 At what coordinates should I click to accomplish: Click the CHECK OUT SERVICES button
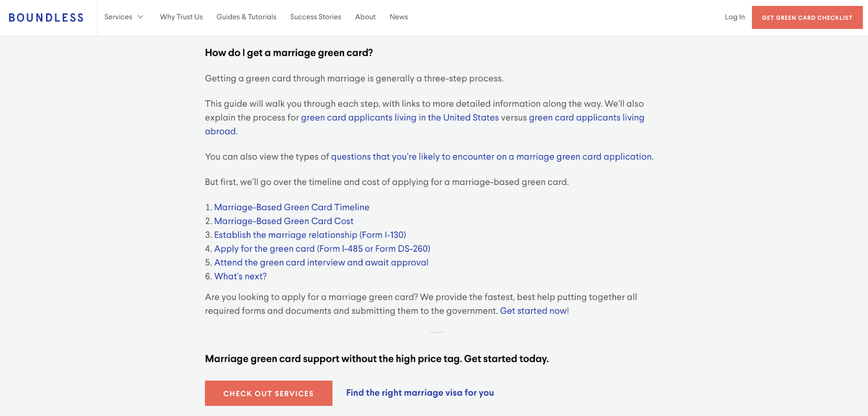pos(268,393)
